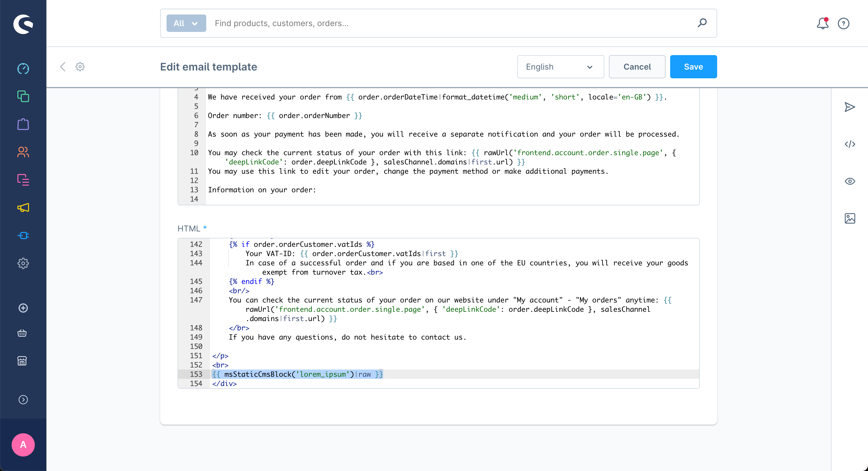Screen dimensions: 868x471
Task: Open page settings gear near back arrow
Action: (80, 67)
